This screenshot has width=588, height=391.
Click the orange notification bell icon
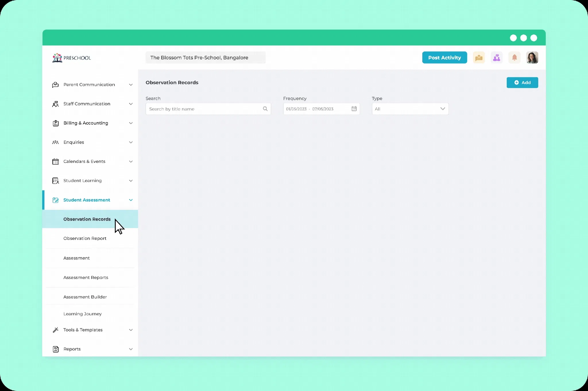(x=514, y=58)
